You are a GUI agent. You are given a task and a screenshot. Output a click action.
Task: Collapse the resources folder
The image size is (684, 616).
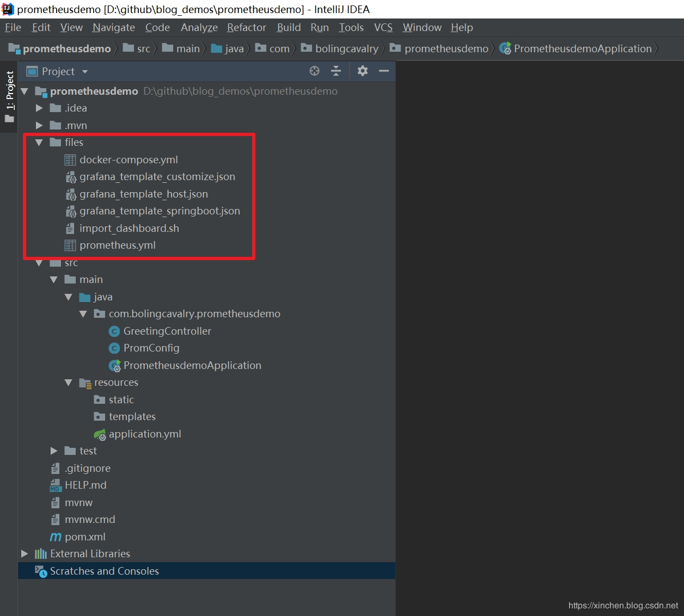[x=69, y=383]
